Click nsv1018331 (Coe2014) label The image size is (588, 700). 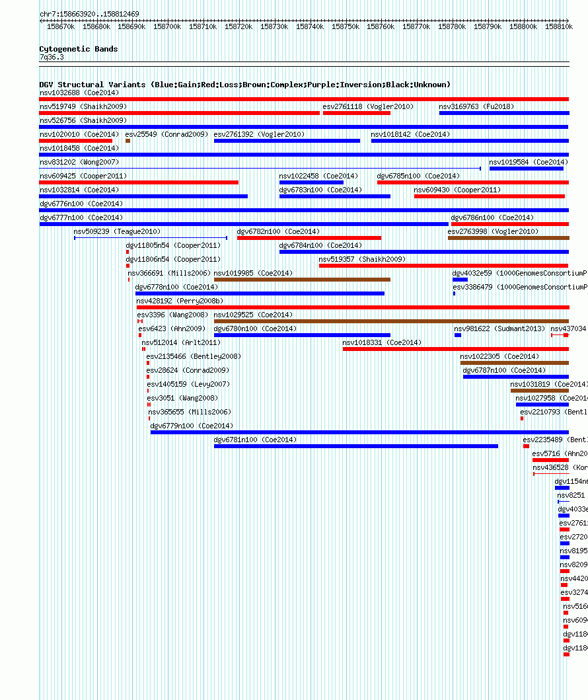[382, 342]
